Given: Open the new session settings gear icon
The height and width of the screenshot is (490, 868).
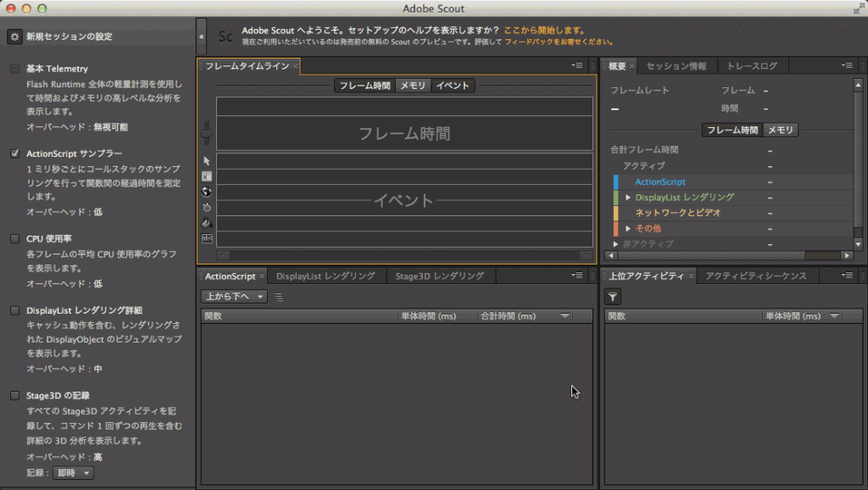Looking at the screenshot, I should point(14,36).
